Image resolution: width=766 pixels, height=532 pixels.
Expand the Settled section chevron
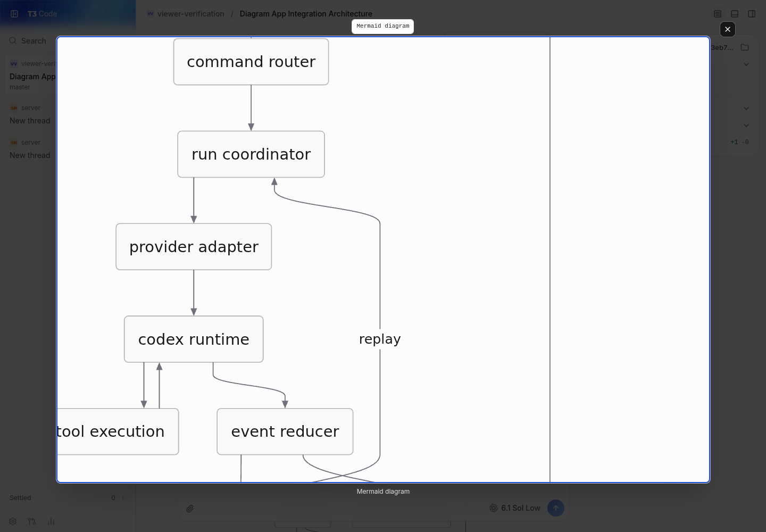(123, 498)
